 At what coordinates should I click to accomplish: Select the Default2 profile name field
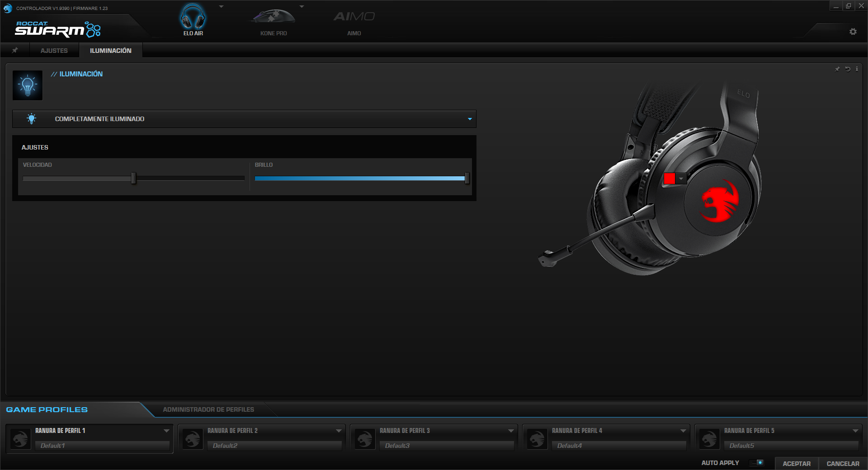(x=274, y=446)
